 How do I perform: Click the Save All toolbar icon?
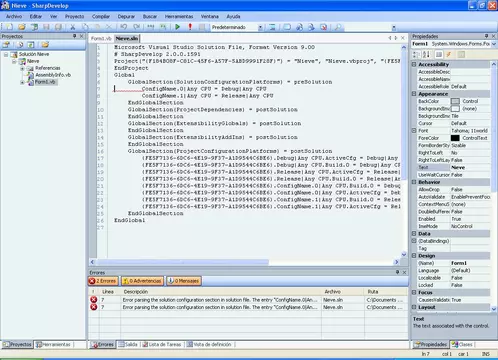[x=58, y=27]
